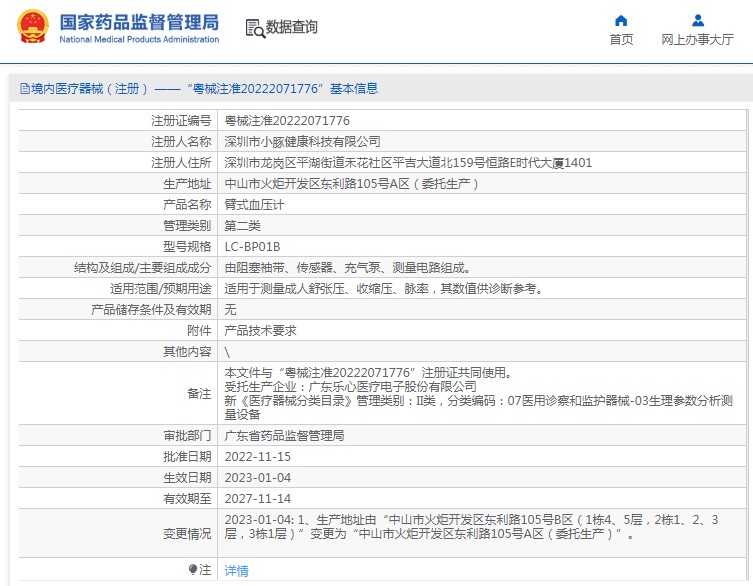Click National Medical Products Administration text
Screen dimensions: 753x586
(x=139, y=39)
